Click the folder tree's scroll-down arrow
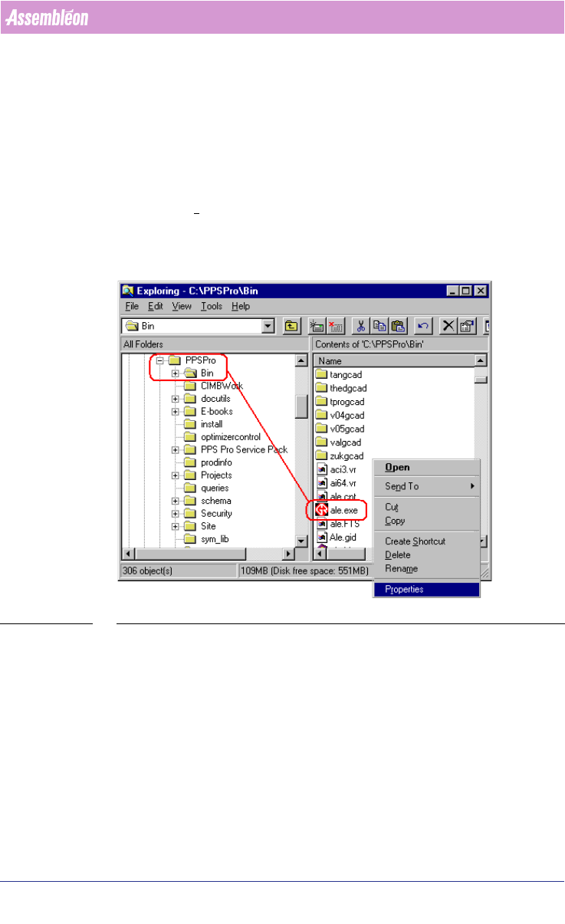This screenshot has width=565, height=924. pyautogui.click(x=301, y=541)
